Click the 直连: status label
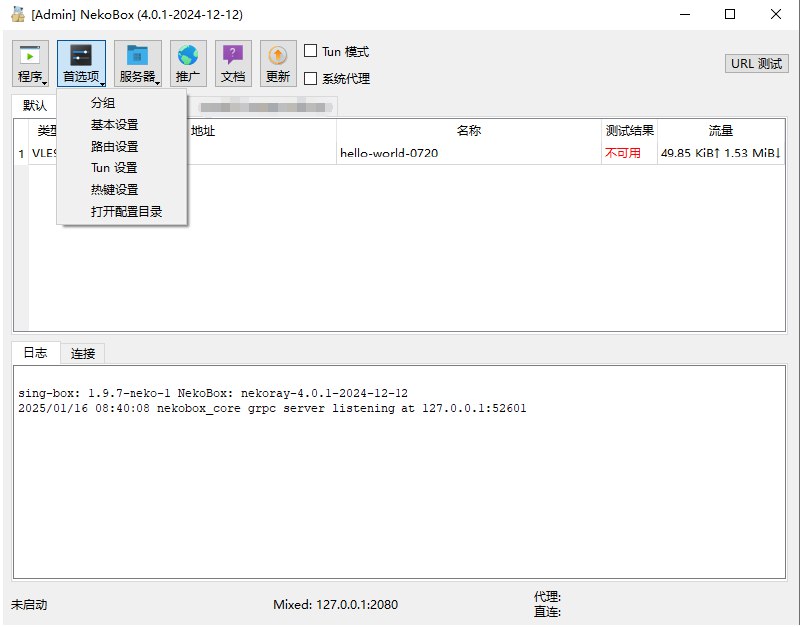 (547, 611)
